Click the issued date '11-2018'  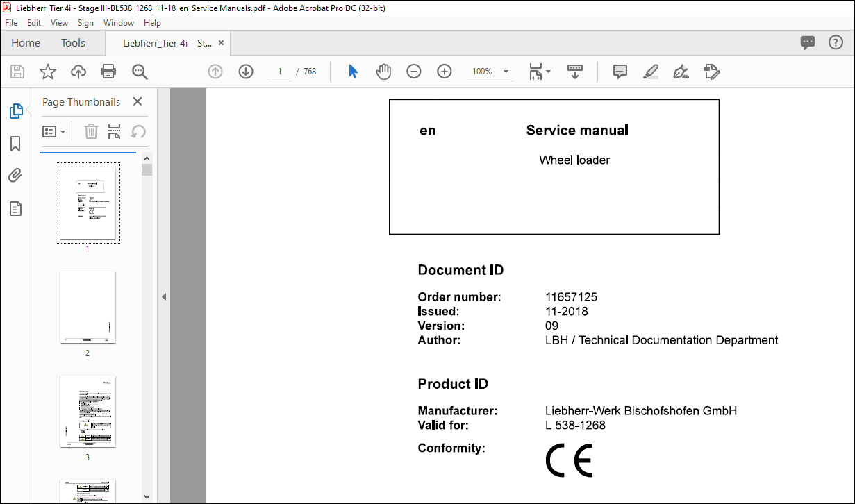[567, 311]
